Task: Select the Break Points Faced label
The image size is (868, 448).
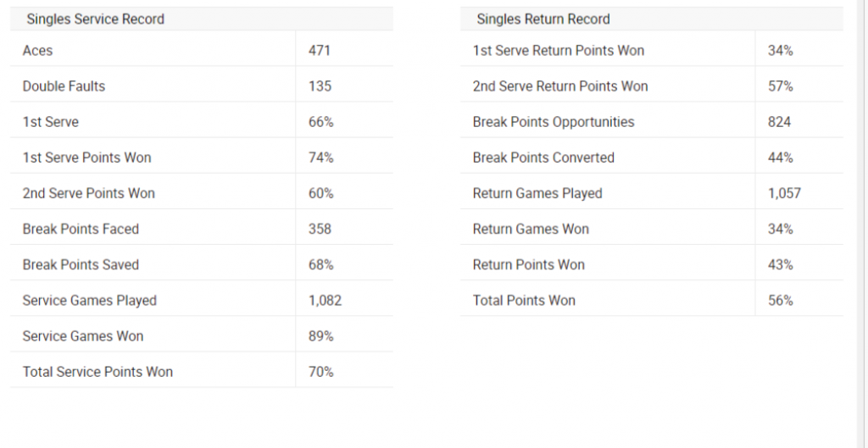Action: 81,229
